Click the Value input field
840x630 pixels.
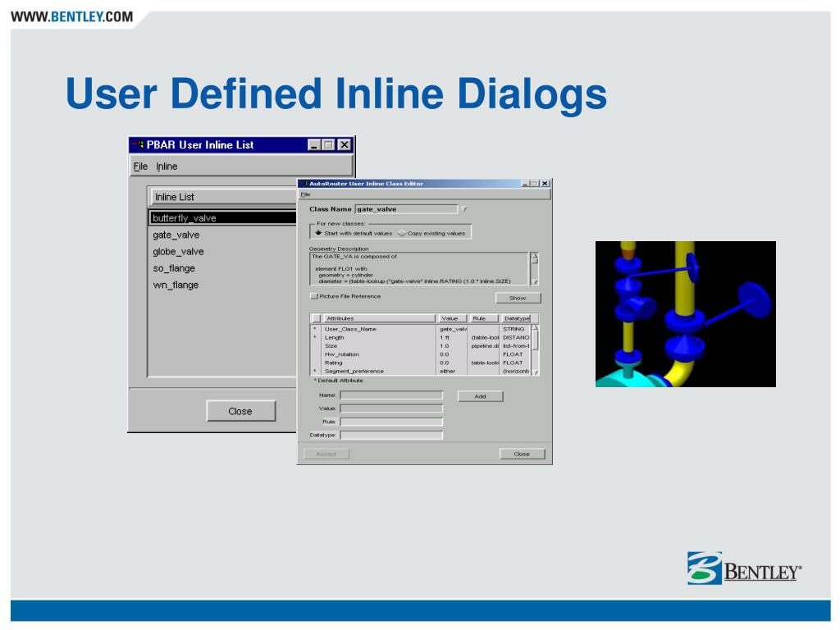391,409
